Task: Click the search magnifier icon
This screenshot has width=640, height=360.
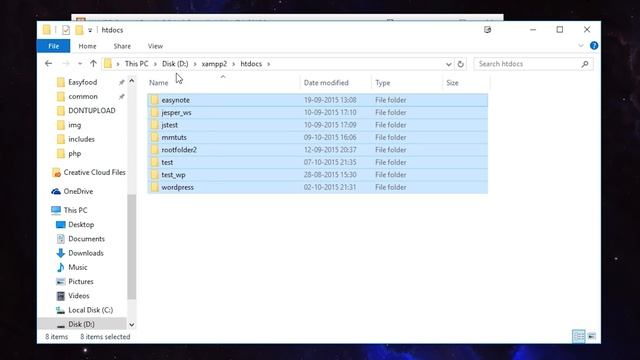Action: pyautogui.click(x=585, y=64)
